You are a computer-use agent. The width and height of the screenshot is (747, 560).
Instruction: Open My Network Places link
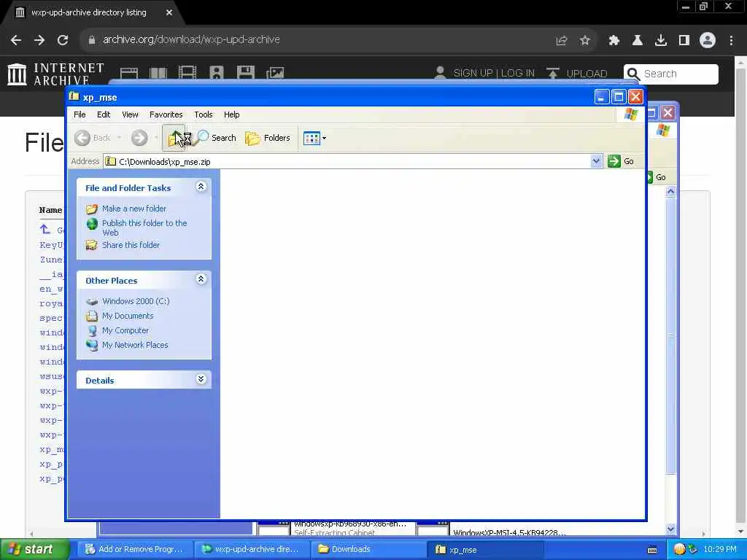click(135, 345)
